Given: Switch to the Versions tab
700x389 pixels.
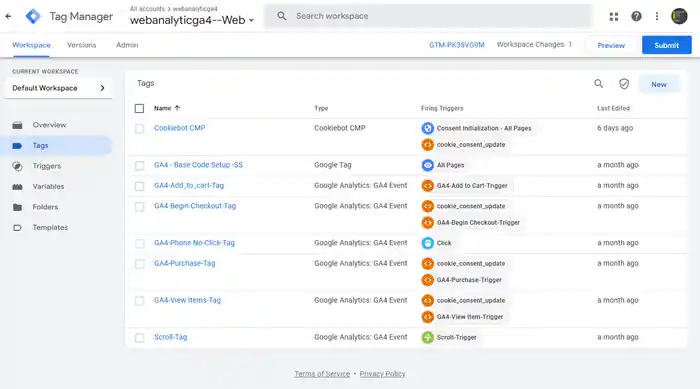Looking at the screenshot, I should click(x=82, y=45).
